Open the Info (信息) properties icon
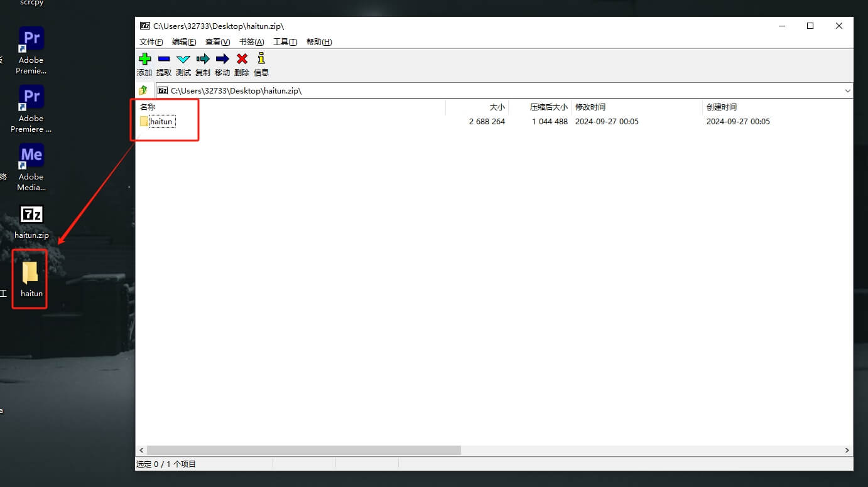 click(261, 59)
